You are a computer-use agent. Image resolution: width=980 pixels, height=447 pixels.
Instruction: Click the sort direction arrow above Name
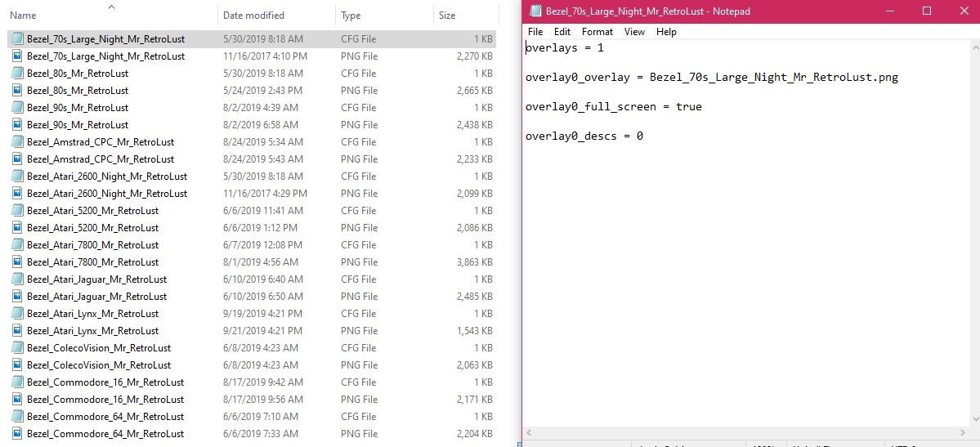[111, 7]
